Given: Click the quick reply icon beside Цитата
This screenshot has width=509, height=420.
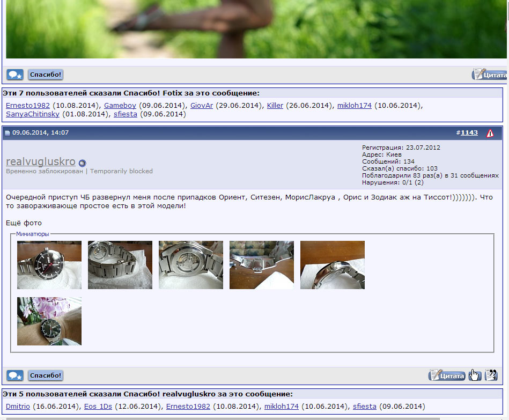Looking at the screenshot, I should point(475,375).
